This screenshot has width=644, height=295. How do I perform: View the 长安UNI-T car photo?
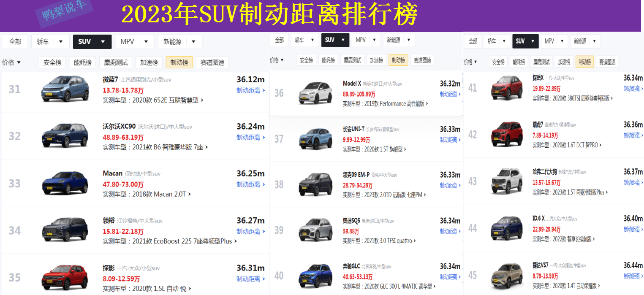click(x=315, y=138)
